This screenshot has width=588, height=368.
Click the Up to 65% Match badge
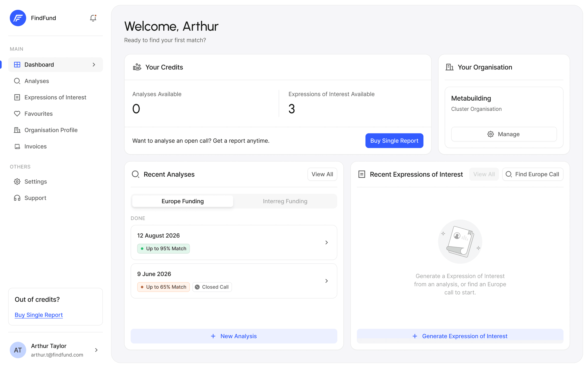(x=163, y=287)
